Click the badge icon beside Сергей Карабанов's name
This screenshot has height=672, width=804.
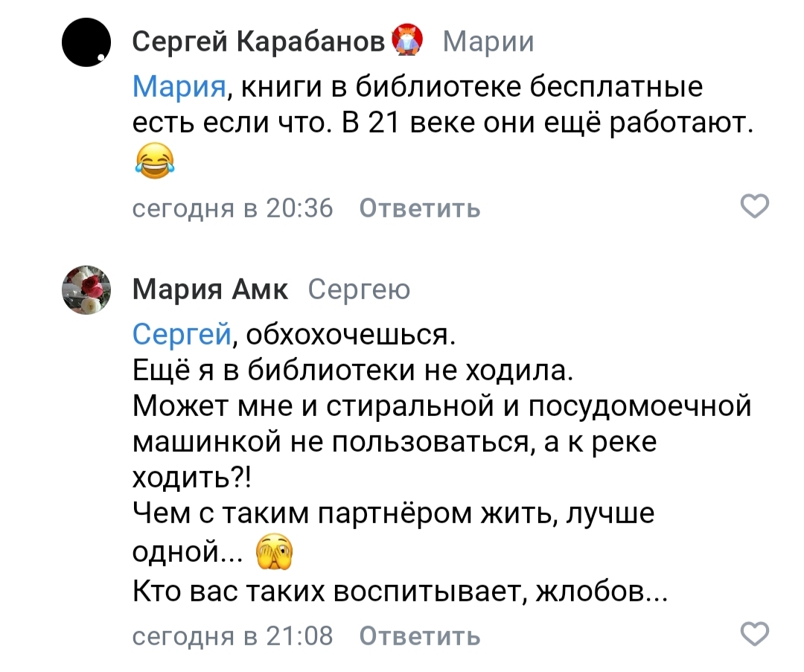coord(406,39)
